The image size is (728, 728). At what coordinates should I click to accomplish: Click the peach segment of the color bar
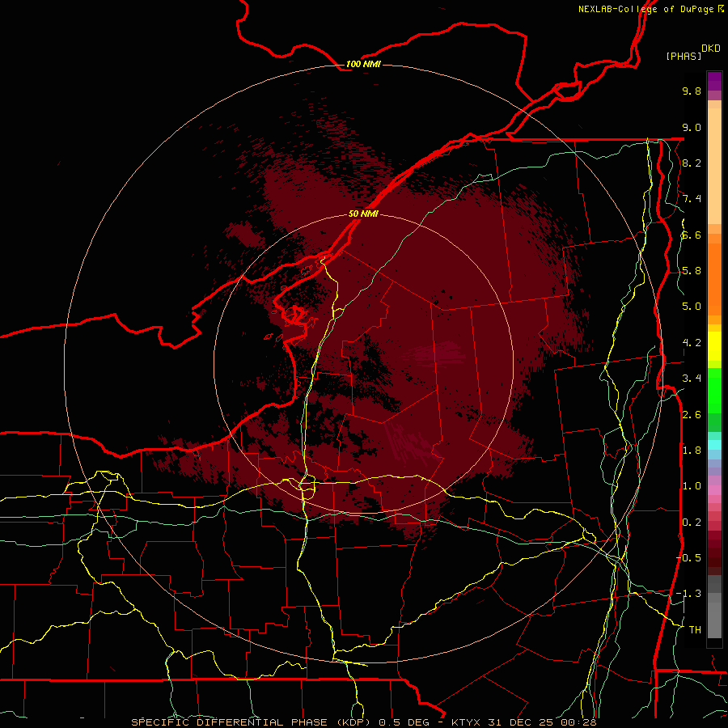[714, 167]
